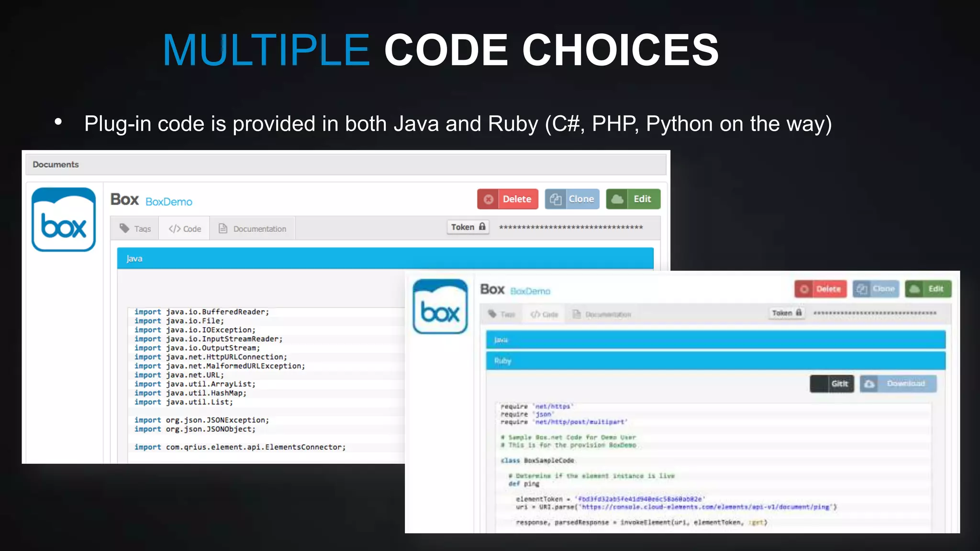Click the copy icon on Java window Clone
The height and width of the screenshot is (551, 980).
[x=556, y=199]
